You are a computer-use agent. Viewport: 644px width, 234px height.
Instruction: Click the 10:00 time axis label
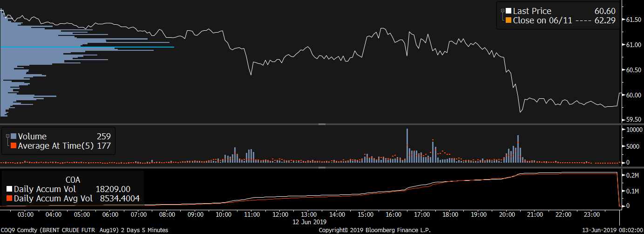coord(224,215)
